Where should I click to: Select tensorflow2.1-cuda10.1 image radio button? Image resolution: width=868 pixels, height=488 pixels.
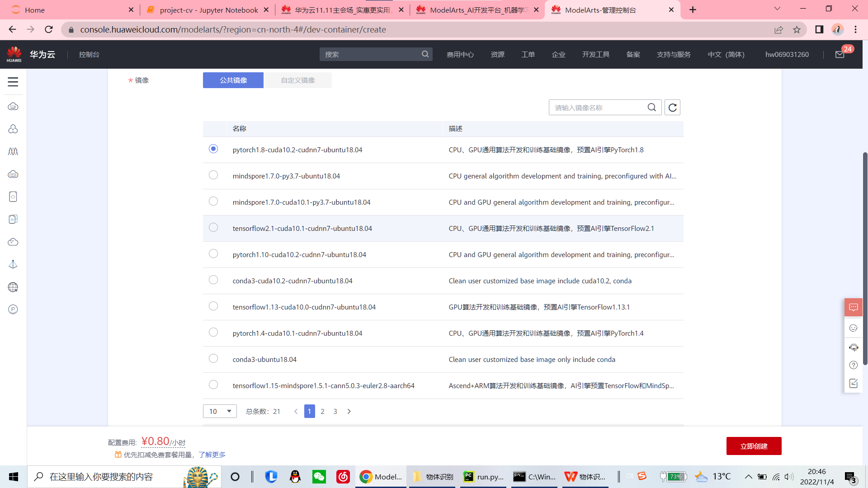pyautogui.click(x=213, y=228)
